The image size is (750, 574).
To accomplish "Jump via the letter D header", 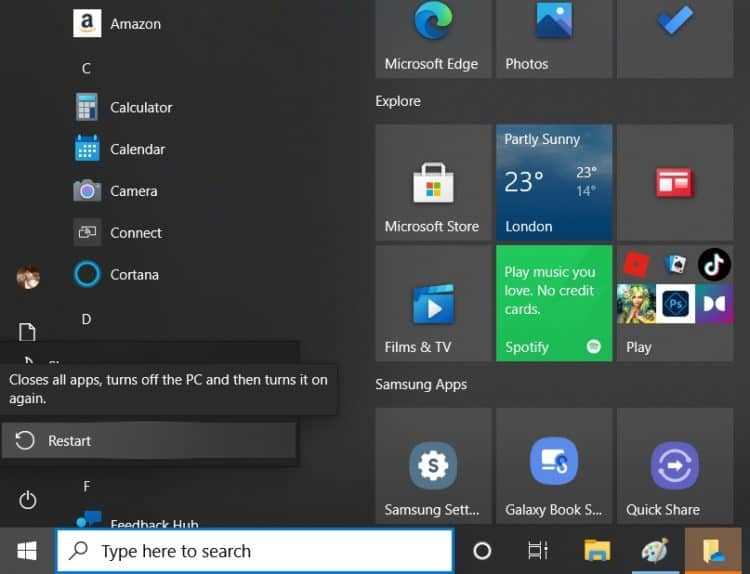I will [86, 319].
